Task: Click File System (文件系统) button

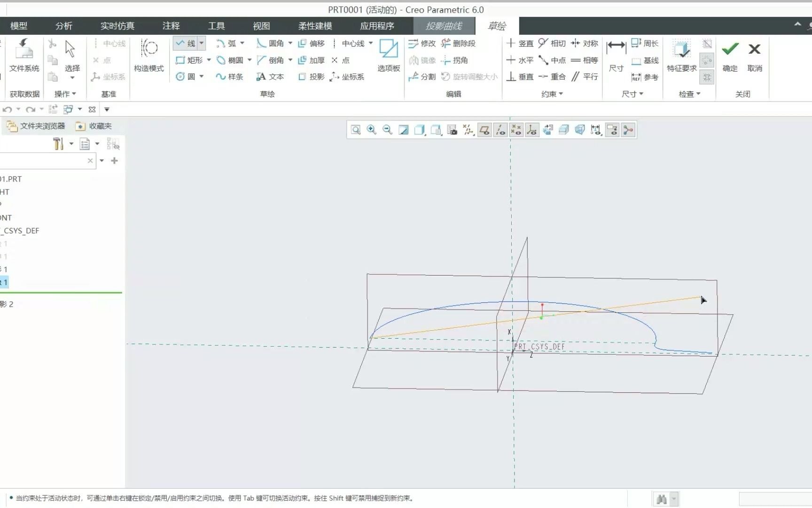Action: click(24, 56)
